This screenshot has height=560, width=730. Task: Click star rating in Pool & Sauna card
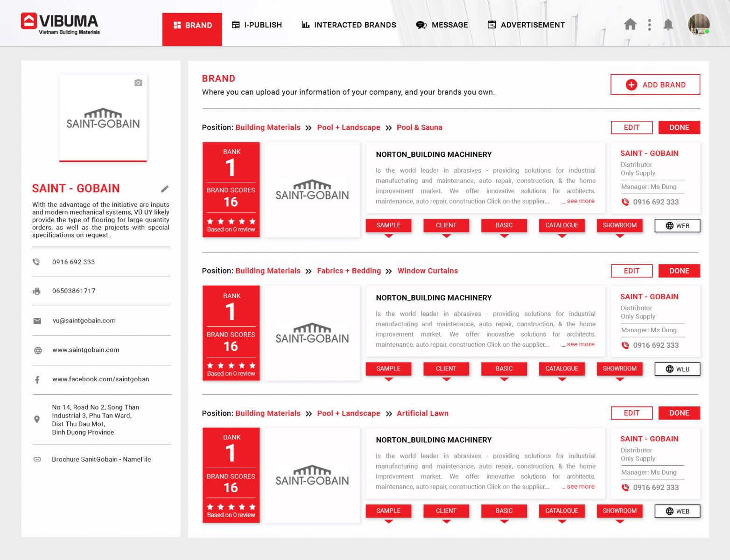pos(231,221)
